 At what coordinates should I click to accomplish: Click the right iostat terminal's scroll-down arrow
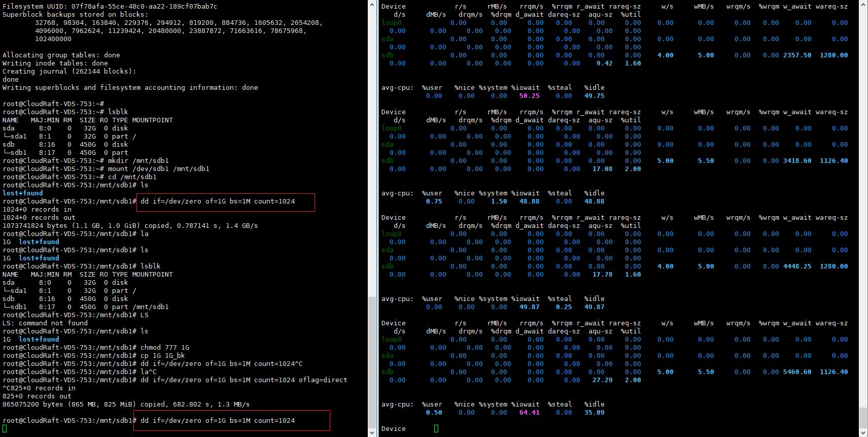[863, 432]
